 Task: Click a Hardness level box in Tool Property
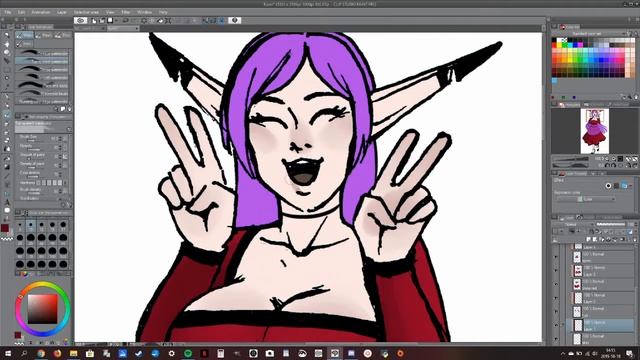click(49, 182)
